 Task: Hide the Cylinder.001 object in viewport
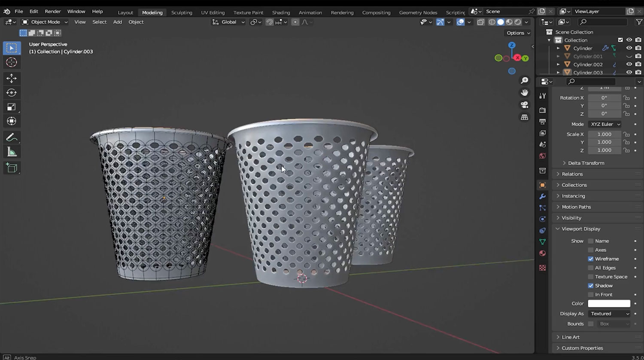tap(629, 56)
